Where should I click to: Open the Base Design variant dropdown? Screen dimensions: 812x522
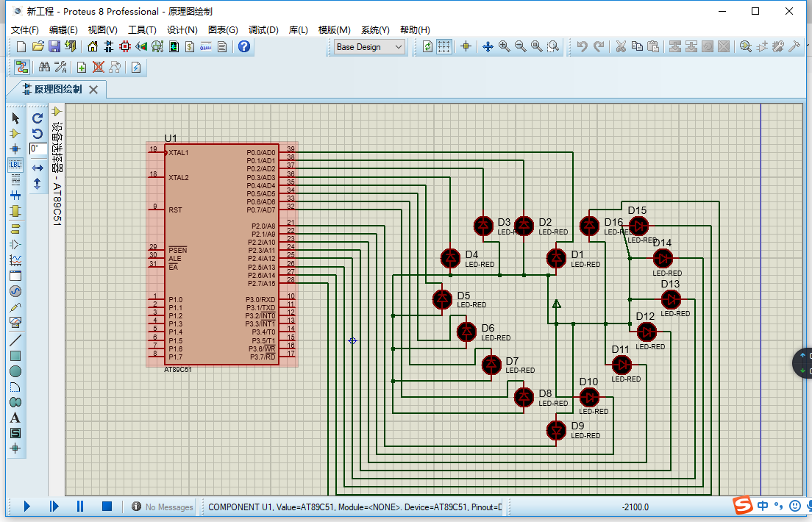[369, 47]
